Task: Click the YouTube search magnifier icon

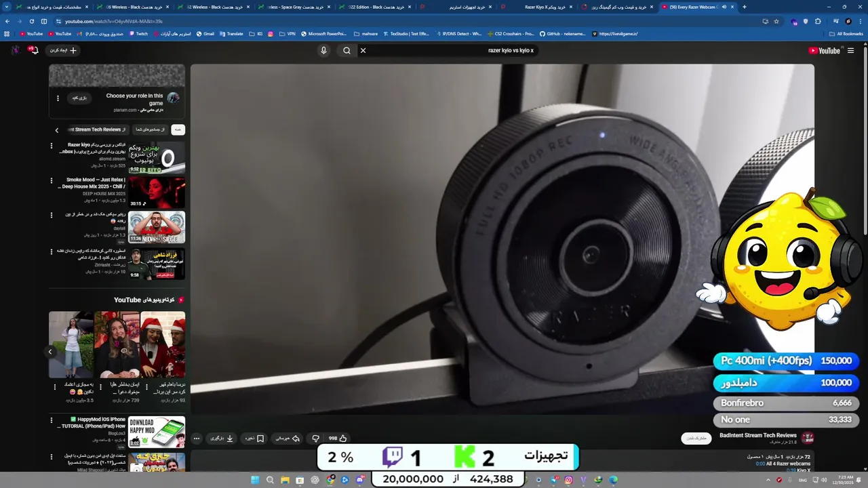Action: (347, 50)
